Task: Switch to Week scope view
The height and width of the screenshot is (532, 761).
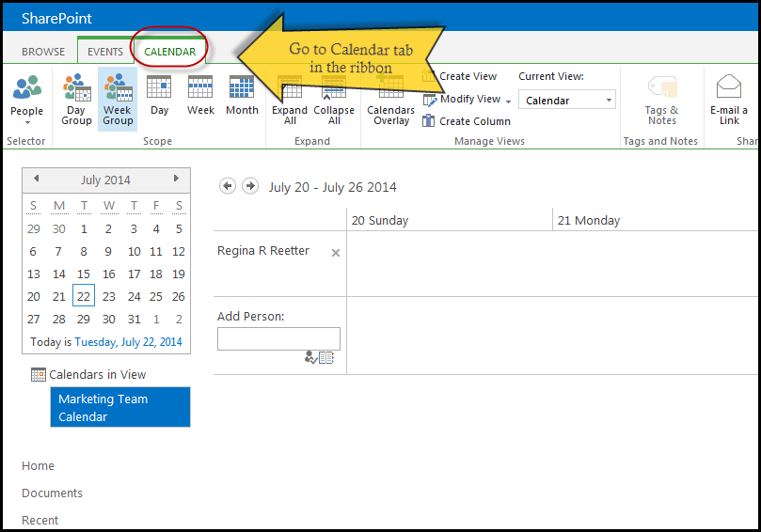Action: pos(200,96)
